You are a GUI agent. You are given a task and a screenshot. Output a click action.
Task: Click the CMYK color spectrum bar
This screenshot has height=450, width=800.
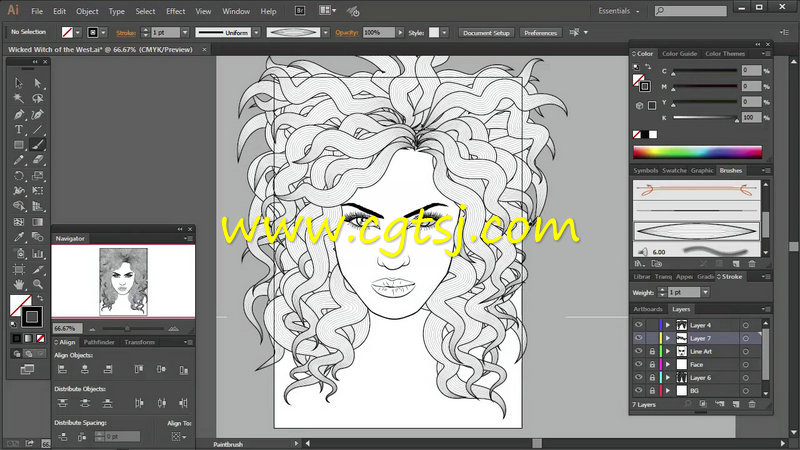click(697, 152)
